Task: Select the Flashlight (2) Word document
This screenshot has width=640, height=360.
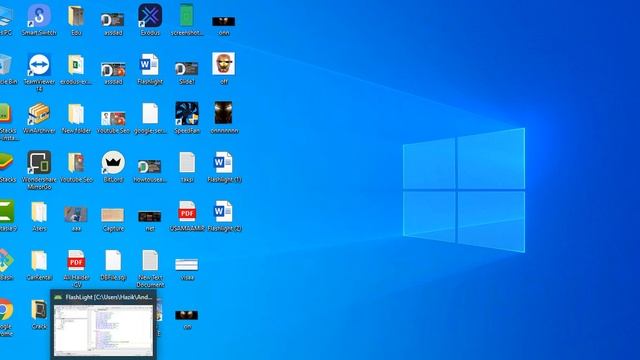Action: click(223, 211)
